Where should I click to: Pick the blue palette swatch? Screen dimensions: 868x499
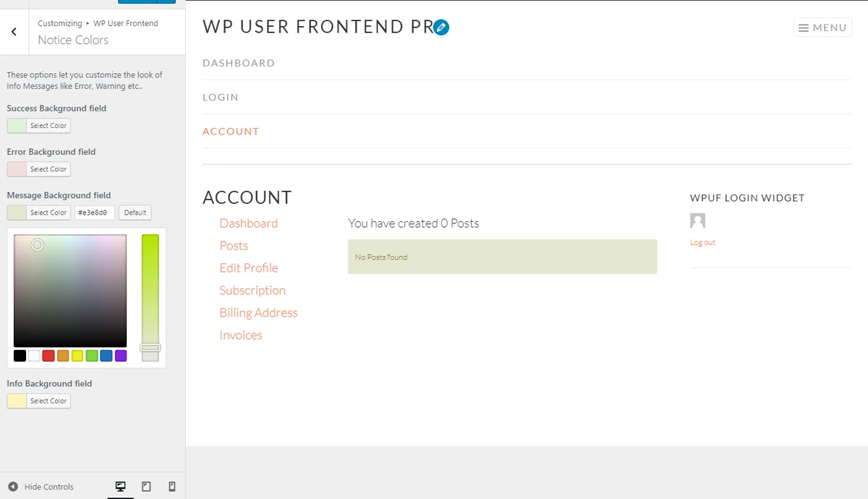coord(106,356)
